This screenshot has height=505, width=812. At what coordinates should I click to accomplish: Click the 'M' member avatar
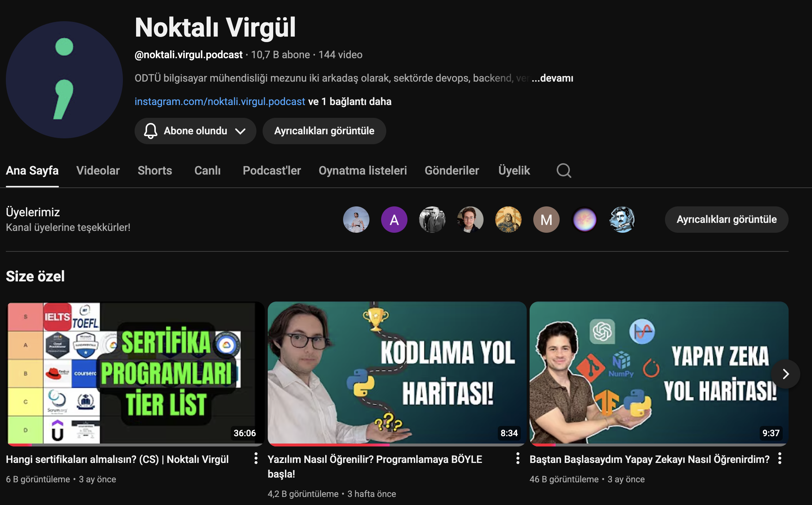pos(546,220)
